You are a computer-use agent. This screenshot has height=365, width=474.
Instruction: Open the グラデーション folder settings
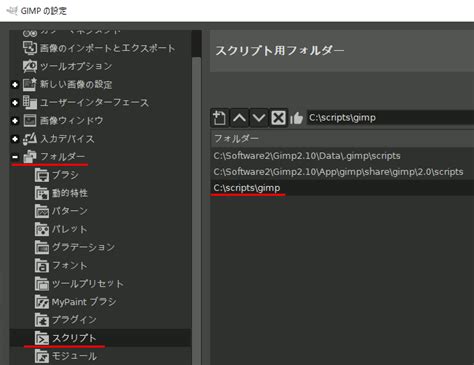point(83,247)
